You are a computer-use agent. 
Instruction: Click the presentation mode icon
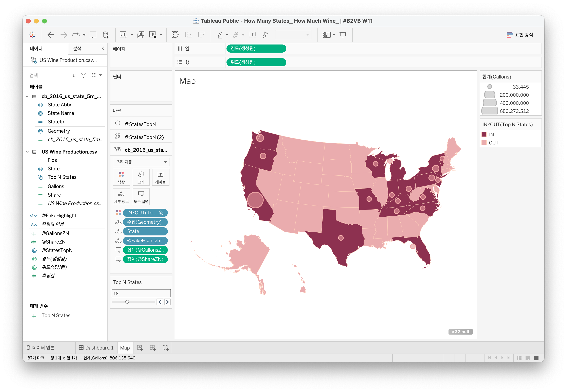[x=343, y=35]
